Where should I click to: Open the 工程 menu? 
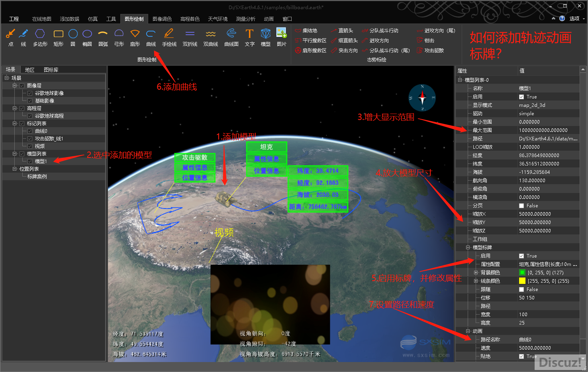(14, 19)
